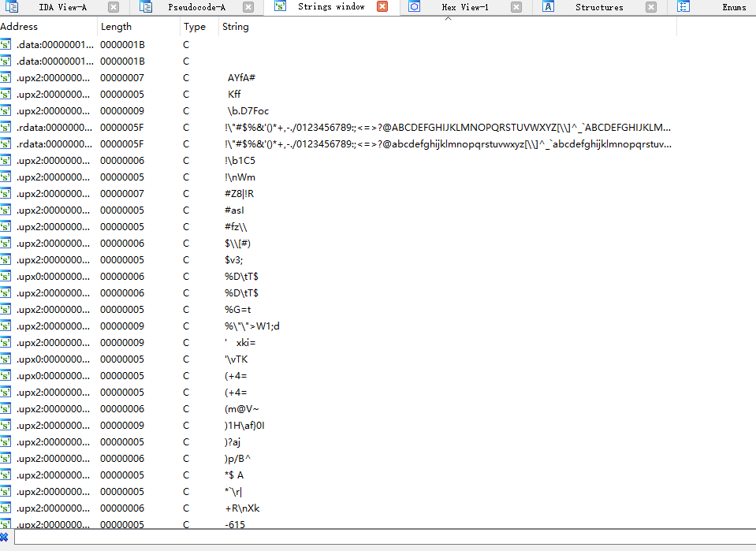Click the Hex View-1 tab icon
756x551 pixels.
point(414,7)
